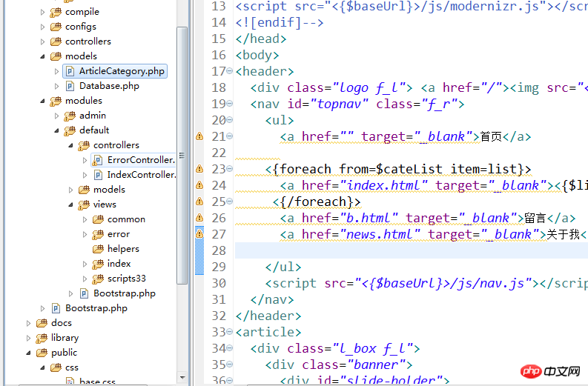The height and width of the screenshot is (386, 588).
Task: Select the index folder in views
Action: 119,264
